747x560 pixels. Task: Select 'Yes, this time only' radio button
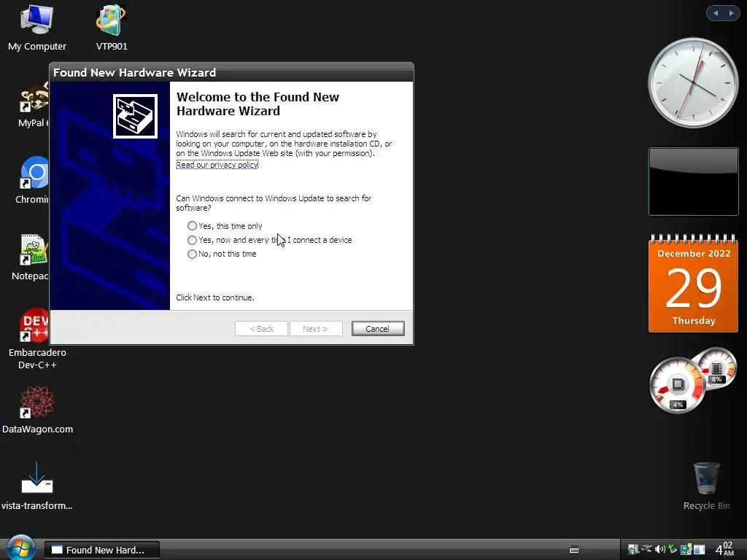point(192,226)
